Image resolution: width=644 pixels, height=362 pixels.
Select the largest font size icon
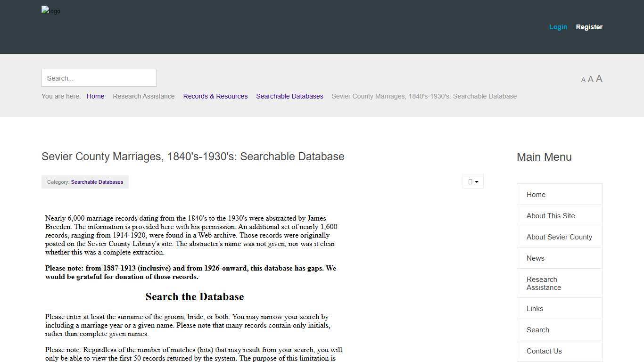(x=599, y=78)
